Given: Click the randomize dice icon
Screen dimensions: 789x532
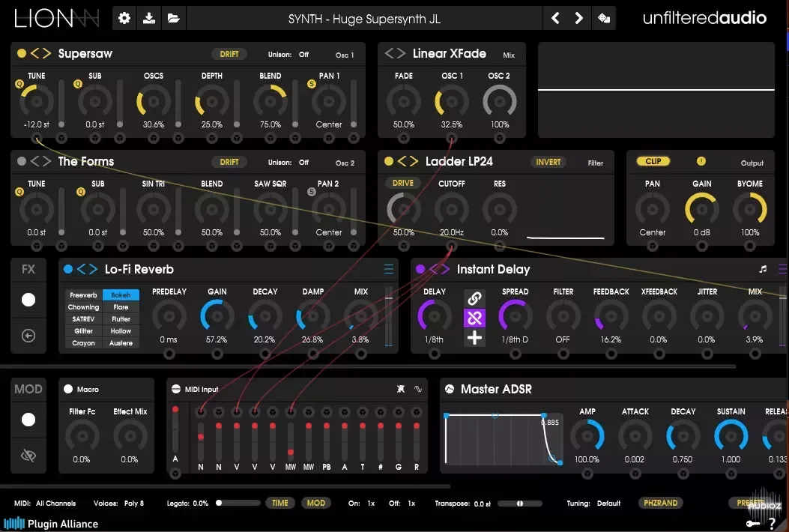Looking at the screenshot, I should click(604, 19).
